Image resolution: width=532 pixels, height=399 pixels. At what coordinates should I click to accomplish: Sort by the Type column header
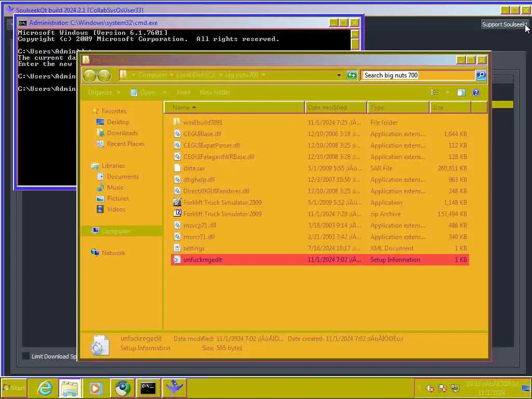pyautogui.click(x=398, y=108)
